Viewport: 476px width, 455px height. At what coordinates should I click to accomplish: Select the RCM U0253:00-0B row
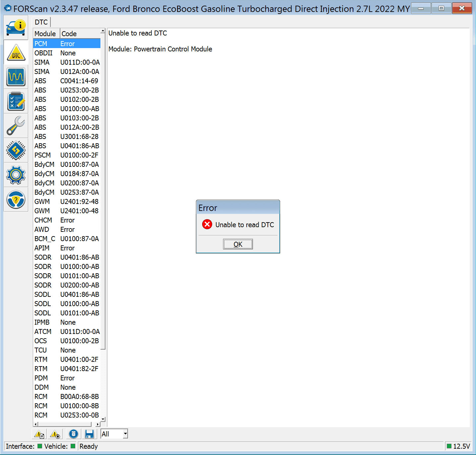click(x=67, y=415)
